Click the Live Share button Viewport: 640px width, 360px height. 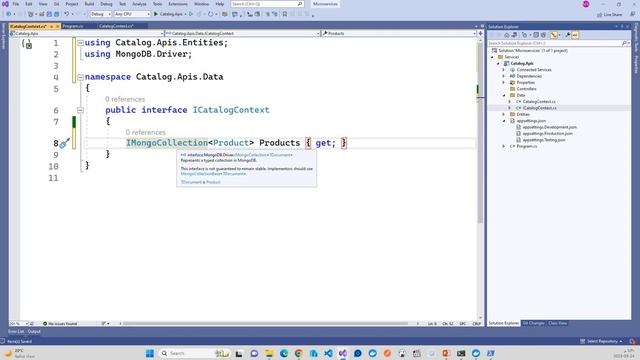click(610, 15)
